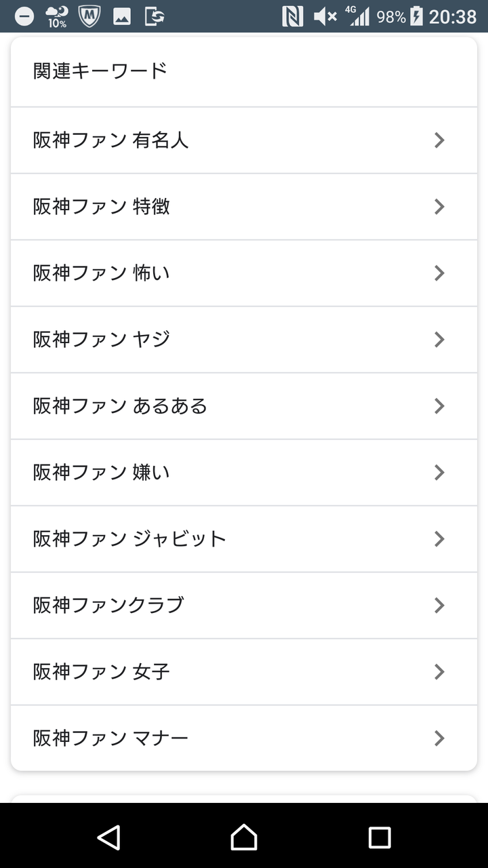This screenshot has width=488, height=868.
Task: Tap chevron next to 阪神ファン 有名人
Action: [x=439, y=140]
